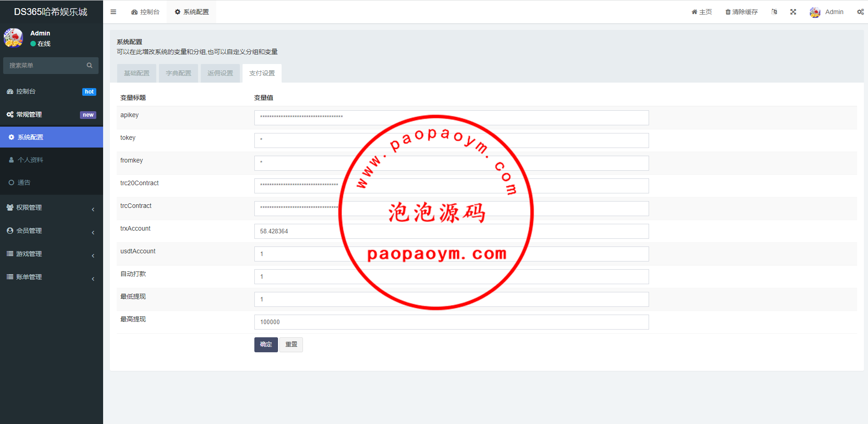Screen dimensions: 868x424
Task: Click the user-circle icon beside 会员管理
Action: (10, 231)
